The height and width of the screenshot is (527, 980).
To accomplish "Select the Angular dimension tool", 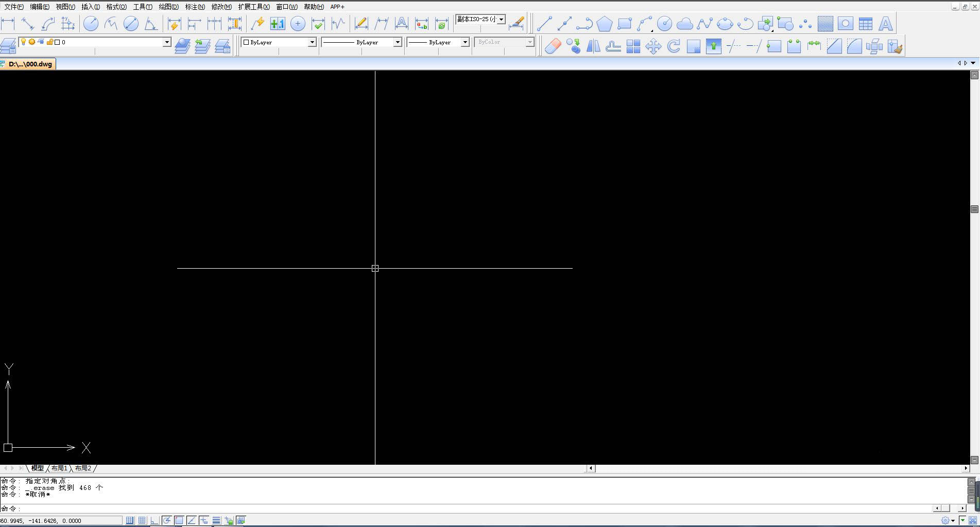I will (x=151, y=24).
